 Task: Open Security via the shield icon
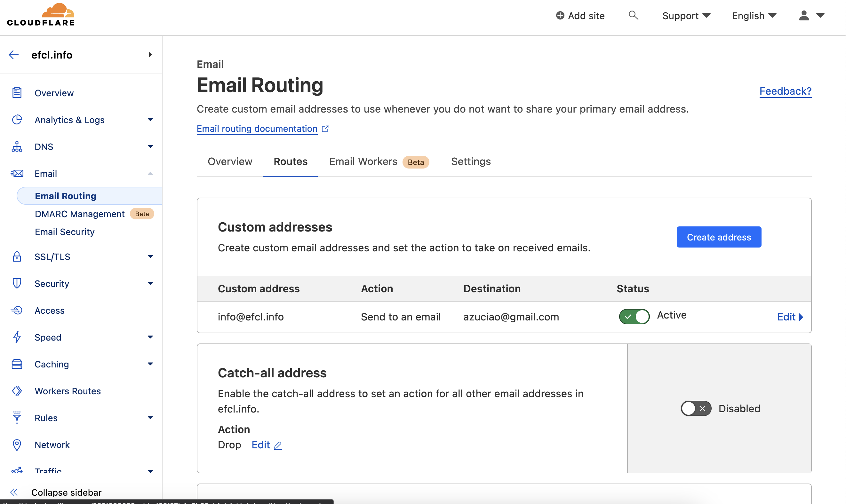[x=17, y=283]
